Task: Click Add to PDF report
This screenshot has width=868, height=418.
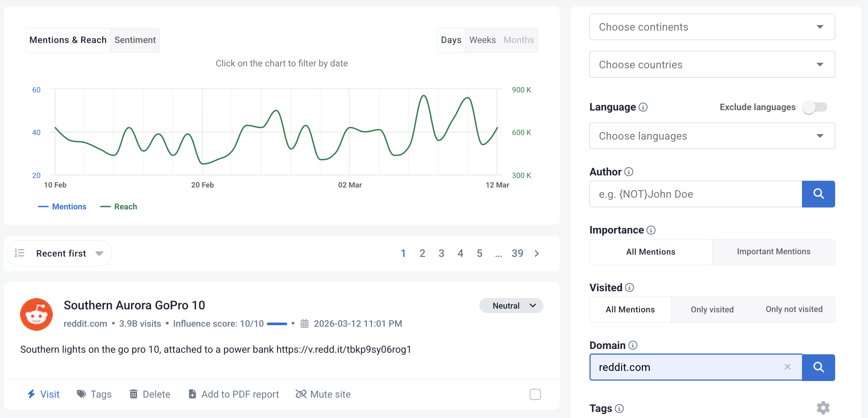Action: coord(234,394)
